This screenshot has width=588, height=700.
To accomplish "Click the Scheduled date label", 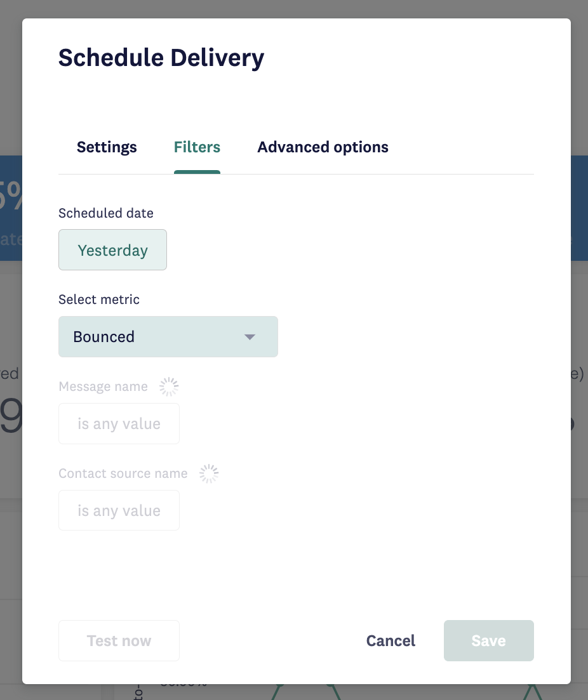I will pos(106,213).
